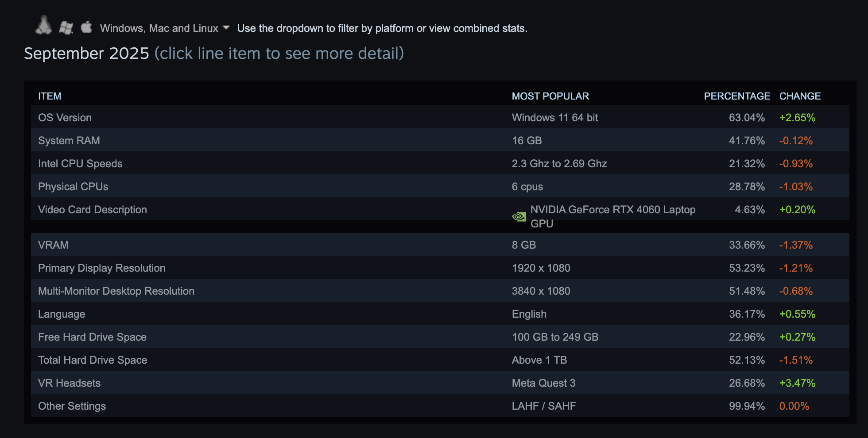Expand the System RAM row
Viewport: 868px width, 438px height.
click(69, 141)
